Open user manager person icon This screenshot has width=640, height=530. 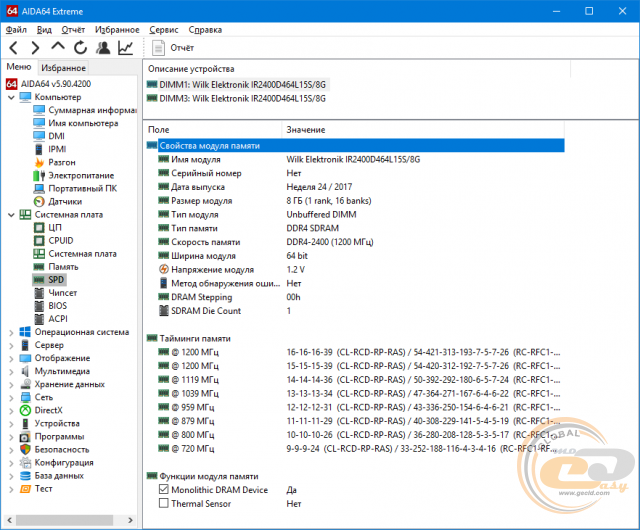pyautogui.click(x=103, y=48)
